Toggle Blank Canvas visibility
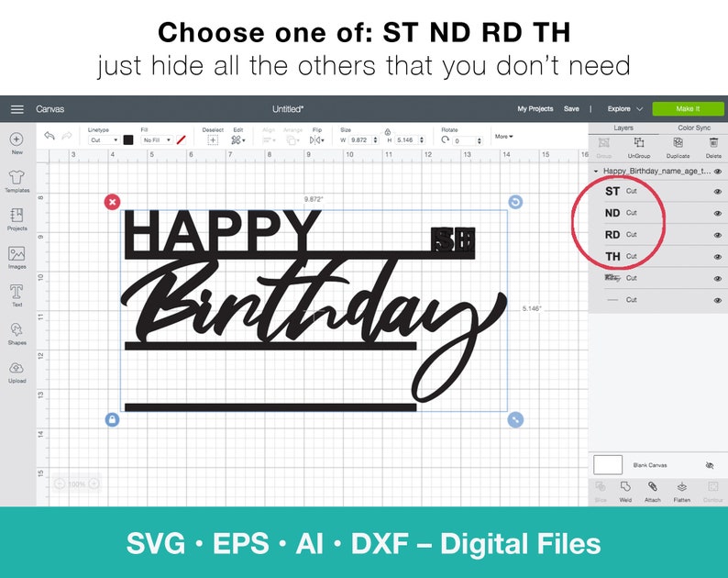The image size is (728, 578). tap(709, 465)
